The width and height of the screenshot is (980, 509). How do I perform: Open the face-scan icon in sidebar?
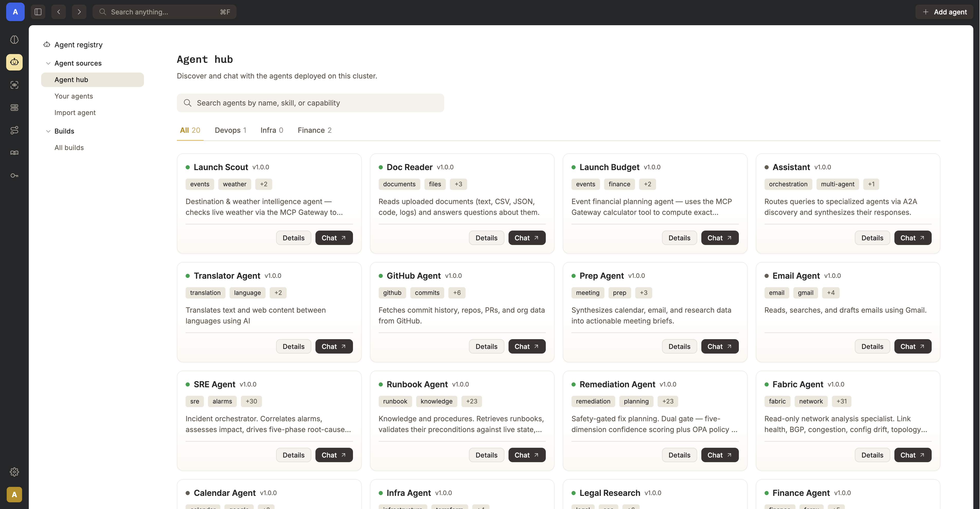14,85
